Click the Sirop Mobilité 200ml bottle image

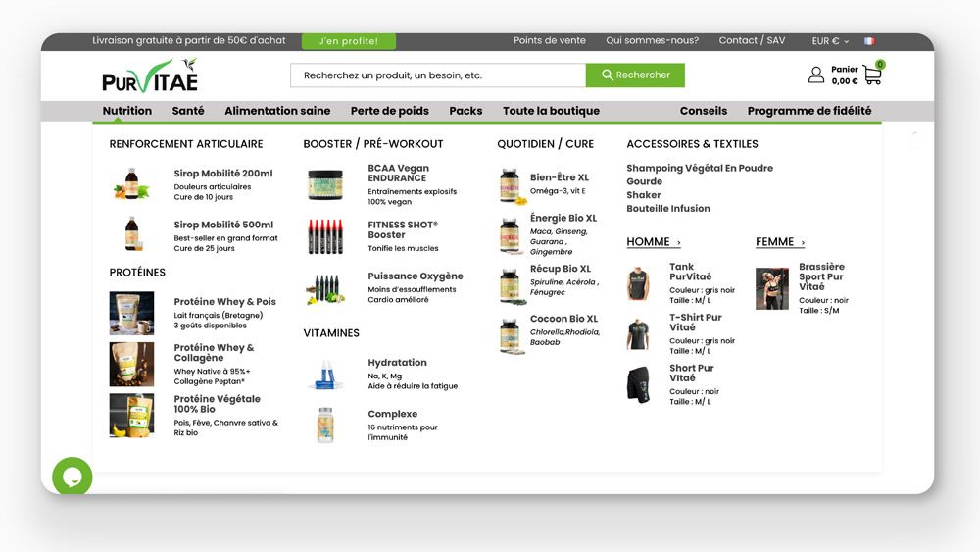pyautogui.click(x=131, y=183)
